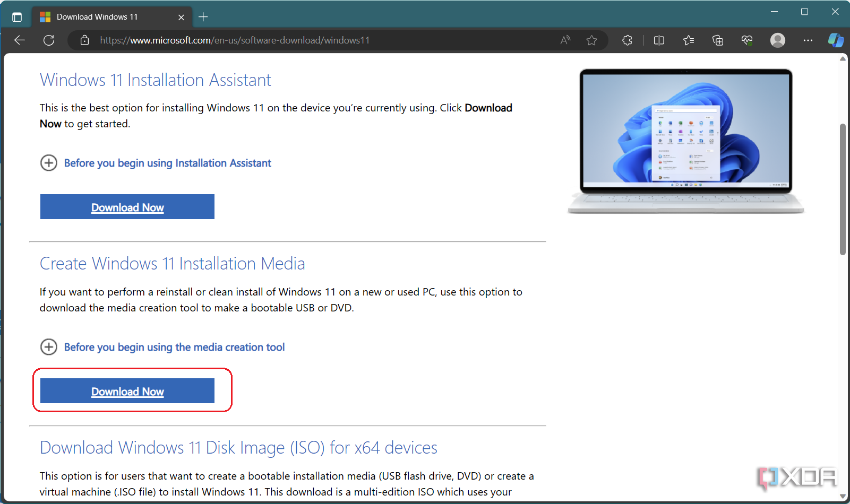The width and height of the screenshot is (850, 504).
Task: Click the Download Windows 11 Disk Image heading
Action: 238,448
